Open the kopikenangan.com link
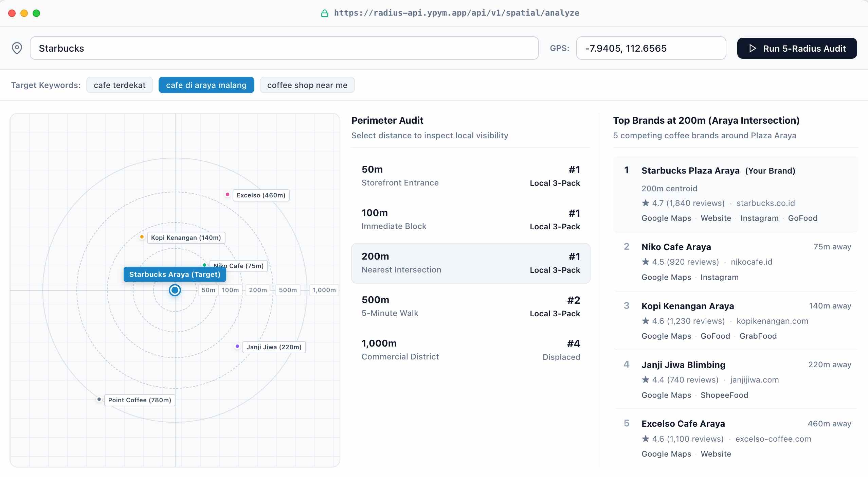The width and height of the screenshot is (868, 477). (x=772, y=321)
